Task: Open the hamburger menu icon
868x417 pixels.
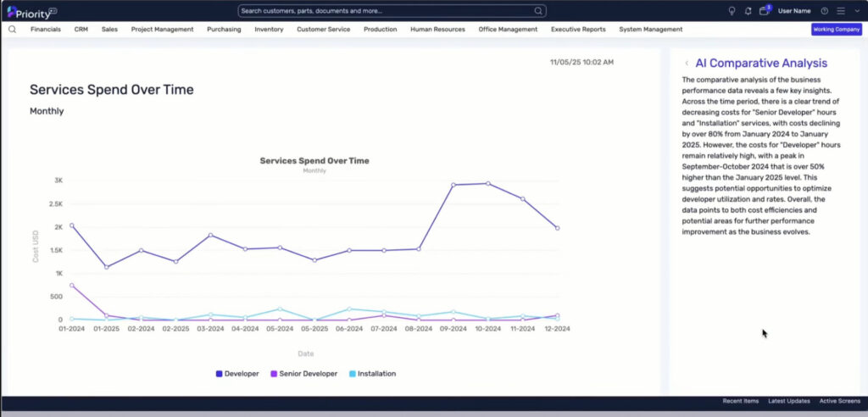Action: coord(840,11)
